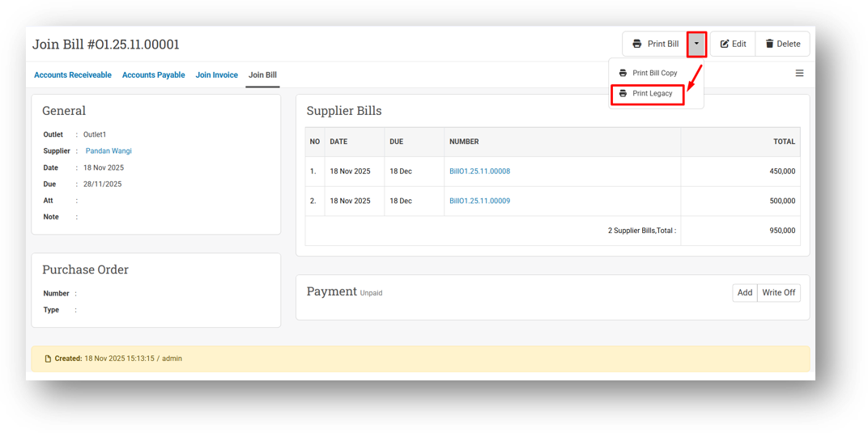The width and height of the screenshot is (868, 433).
Task: Click the document icon beside Created
Action: [x=48, y=359]
